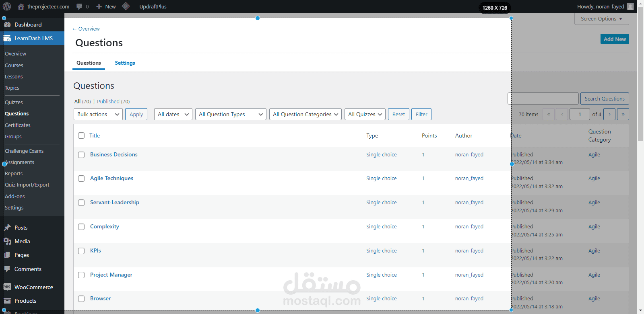The width and height of the screenshot is (644, 314).
Task: Go back via the Overview link
Action: pyautogui.click(x=86, y=29)
